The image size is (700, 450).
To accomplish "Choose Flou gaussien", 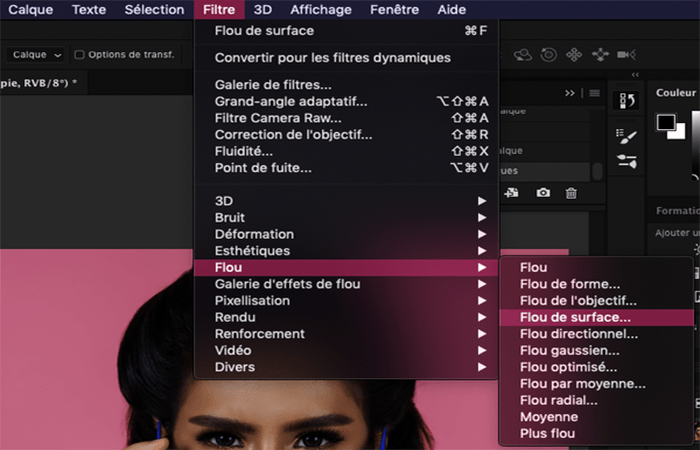I will tap(596, 350).
